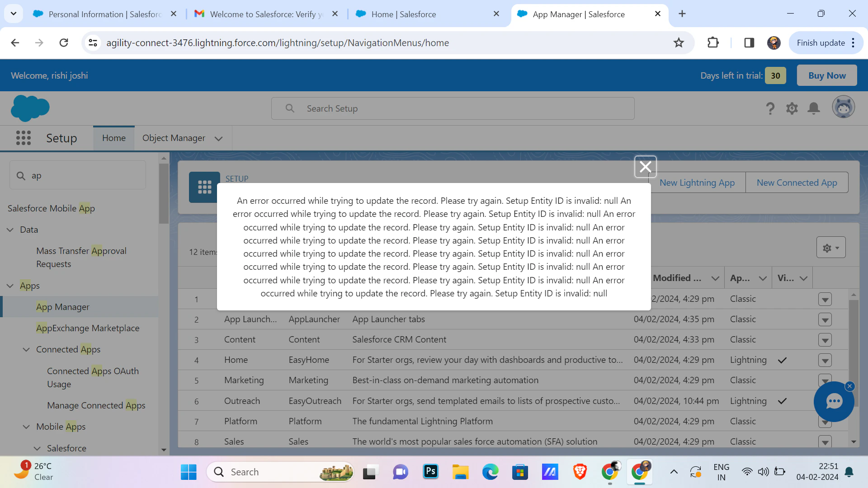
Task: Open list view settings gear
Action: (x=831, y=248)
